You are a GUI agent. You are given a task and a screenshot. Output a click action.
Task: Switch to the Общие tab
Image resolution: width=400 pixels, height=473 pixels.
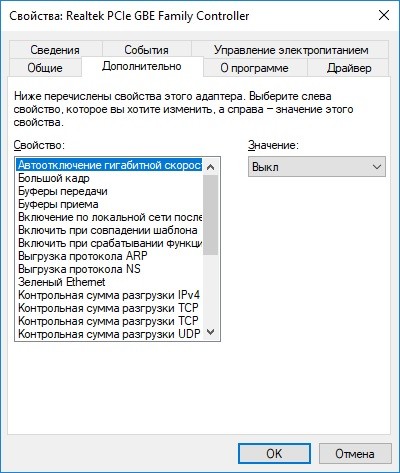[45, 68]
